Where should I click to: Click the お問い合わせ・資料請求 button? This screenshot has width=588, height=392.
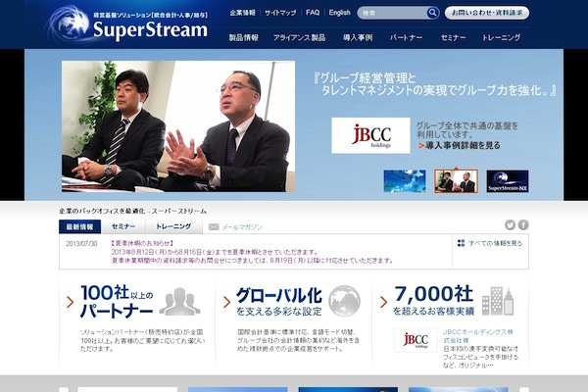487,13
